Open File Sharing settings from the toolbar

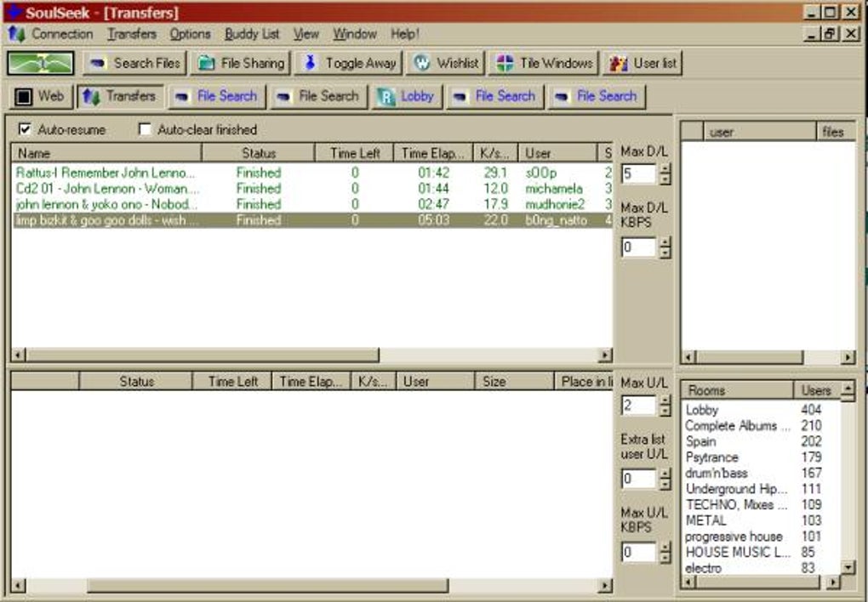(241, 63)
